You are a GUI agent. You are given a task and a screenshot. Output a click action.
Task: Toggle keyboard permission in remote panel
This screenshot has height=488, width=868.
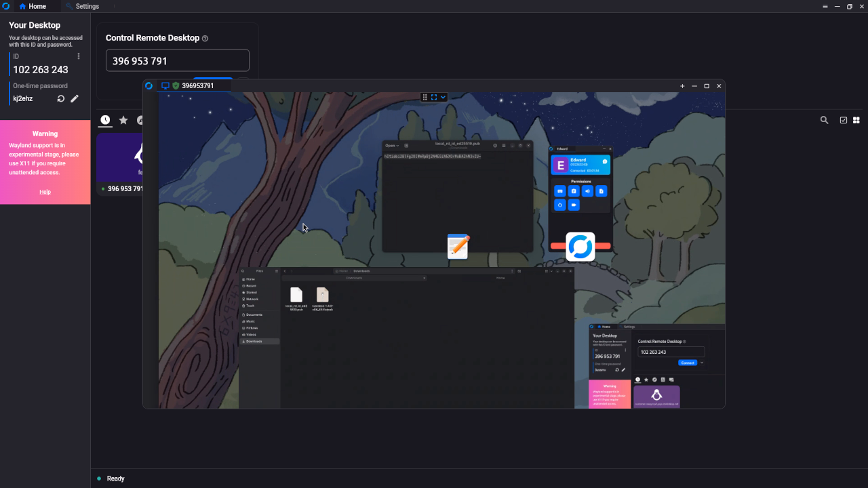coord(560,191)
